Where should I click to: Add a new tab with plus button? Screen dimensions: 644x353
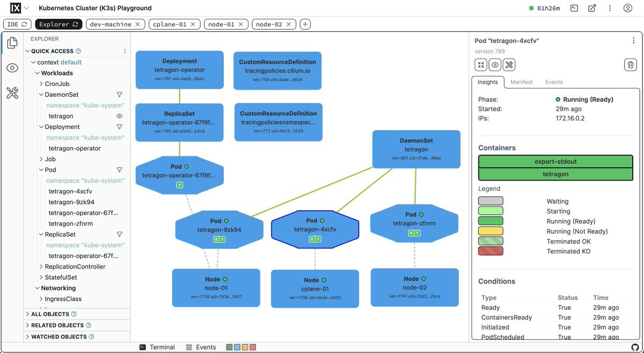click(x=305, y=24)
